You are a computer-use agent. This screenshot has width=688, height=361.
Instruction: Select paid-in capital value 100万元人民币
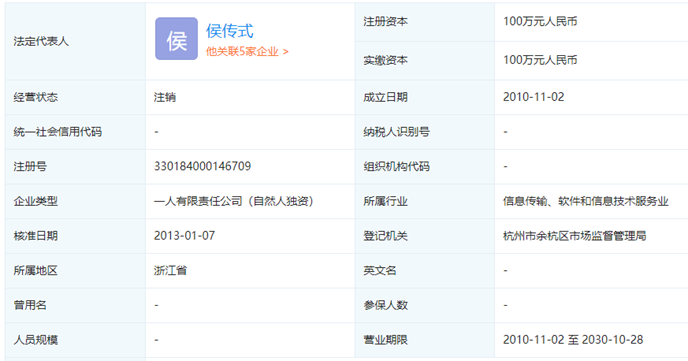(x=540, y=60)
